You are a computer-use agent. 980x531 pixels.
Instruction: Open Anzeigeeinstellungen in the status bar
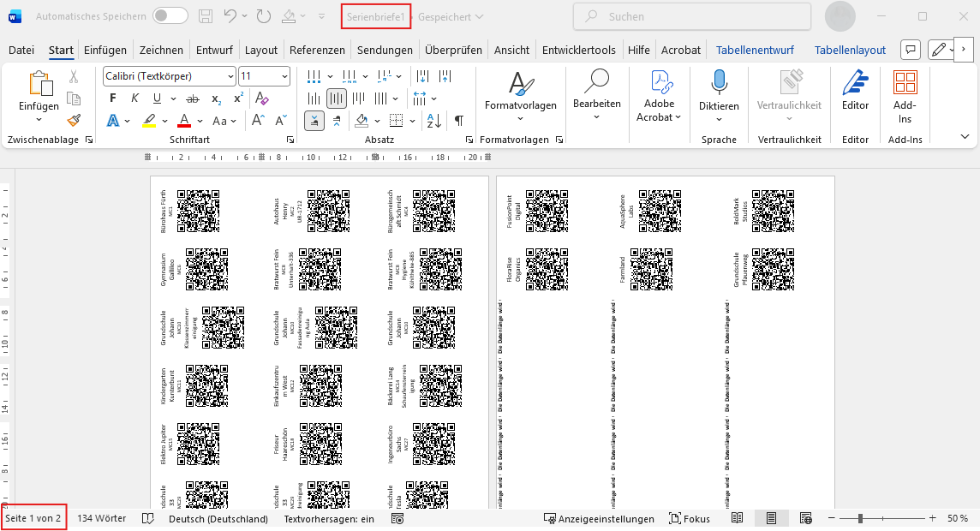tap(599, 519)
